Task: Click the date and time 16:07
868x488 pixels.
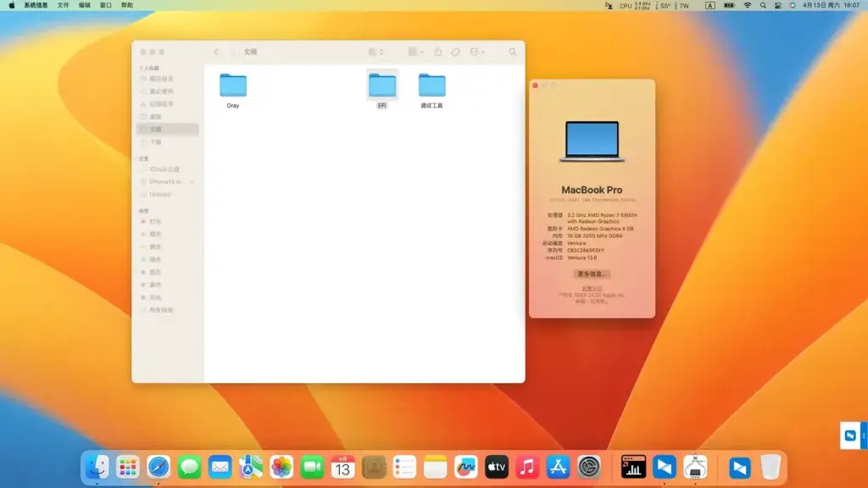Action: tap(831, 6)
